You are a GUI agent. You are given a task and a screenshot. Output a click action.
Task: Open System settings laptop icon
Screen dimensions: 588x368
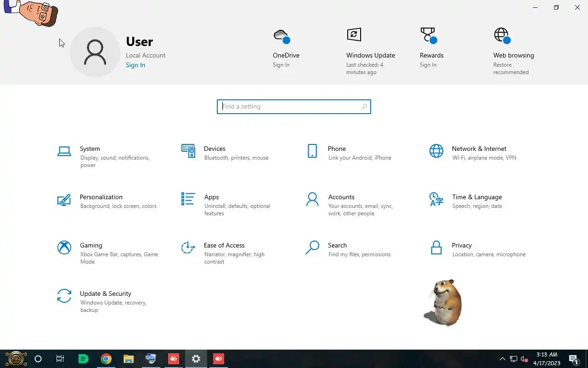pos(64,151)
